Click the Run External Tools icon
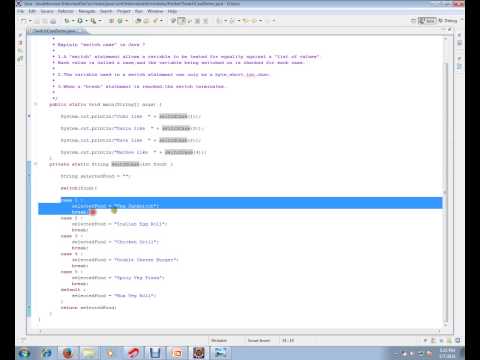This screenshot has height=360, width=480. [93, 21]
